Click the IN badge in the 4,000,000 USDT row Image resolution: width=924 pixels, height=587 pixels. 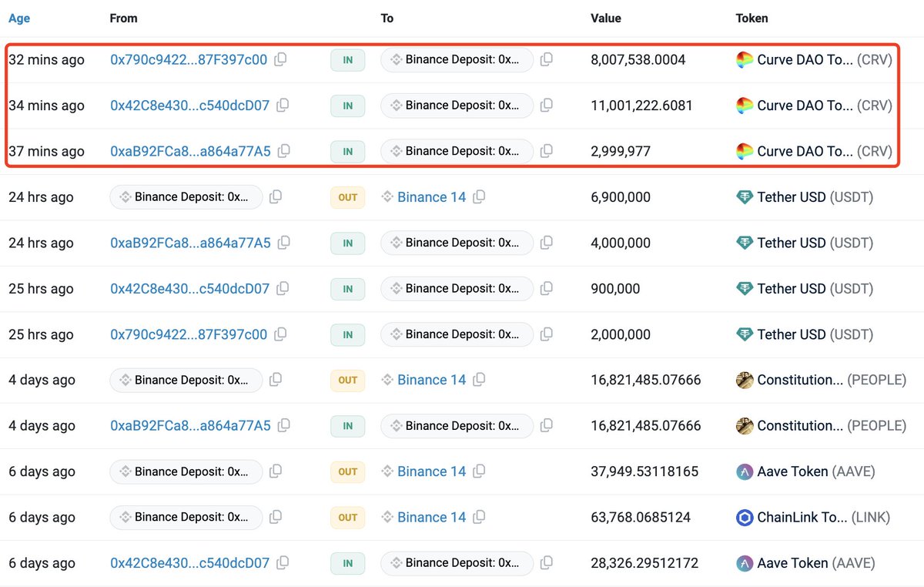(x=347, y=243)
